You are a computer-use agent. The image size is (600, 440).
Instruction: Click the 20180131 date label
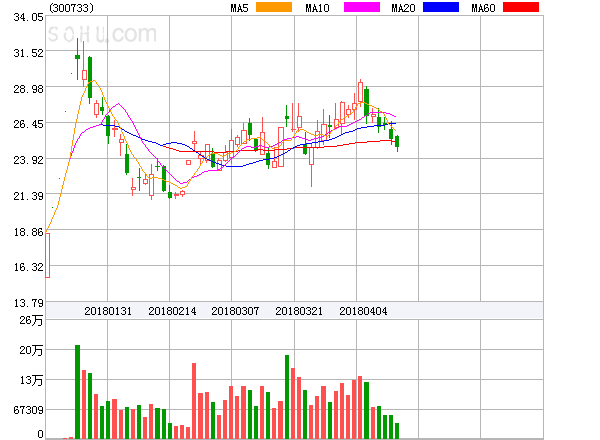[x=108, y=311]
